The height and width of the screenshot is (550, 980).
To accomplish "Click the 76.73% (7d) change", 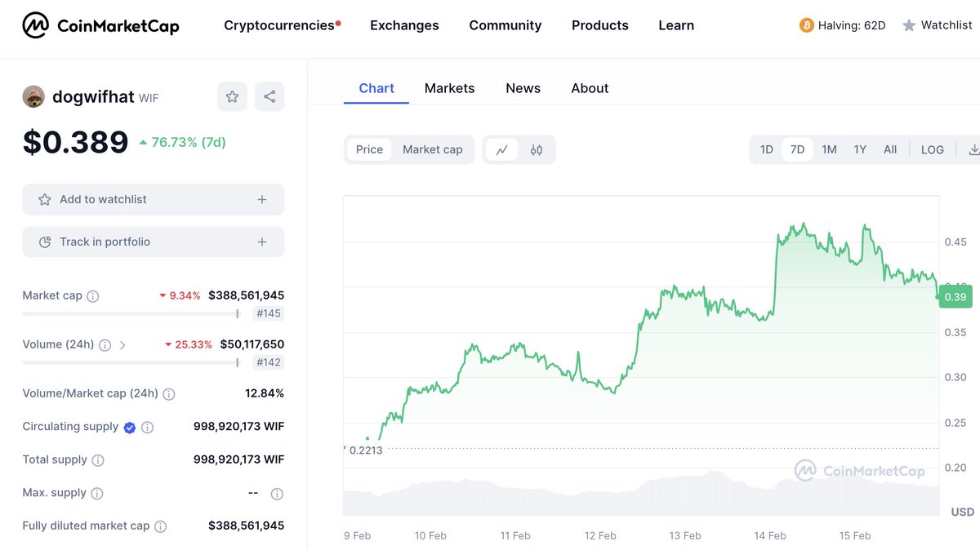I will coord(182,142).
